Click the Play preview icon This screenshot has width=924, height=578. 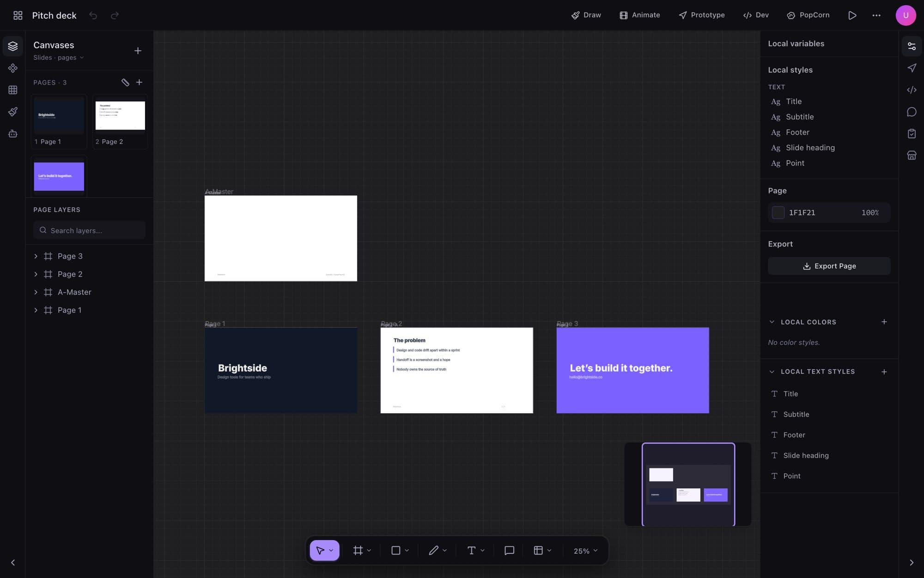(852, 15)
